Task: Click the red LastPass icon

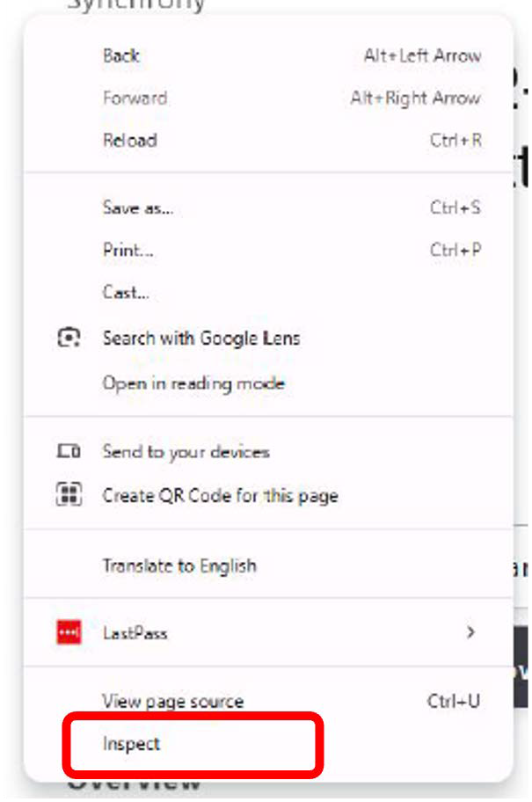Action: pyautogui.click(x=69, y=632)
